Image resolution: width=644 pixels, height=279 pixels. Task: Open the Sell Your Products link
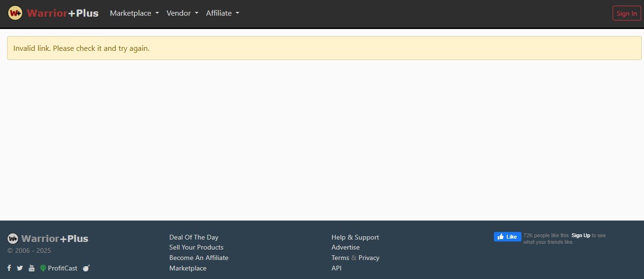coord(196,247)
